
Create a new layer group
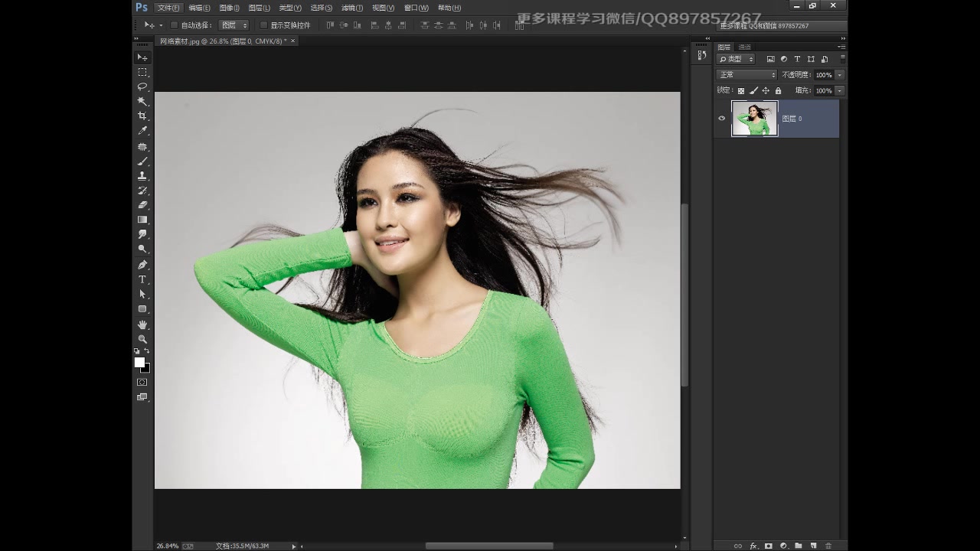point(798,546)
